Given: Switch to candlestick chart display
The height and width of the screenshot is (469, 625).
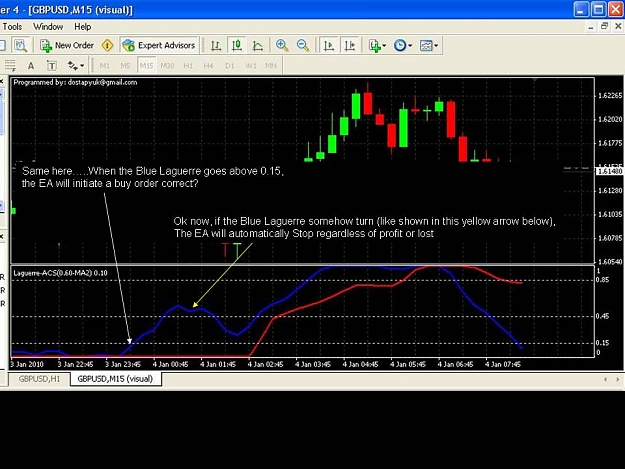Looking at the screenshot, I should click(x=237, y=45).
